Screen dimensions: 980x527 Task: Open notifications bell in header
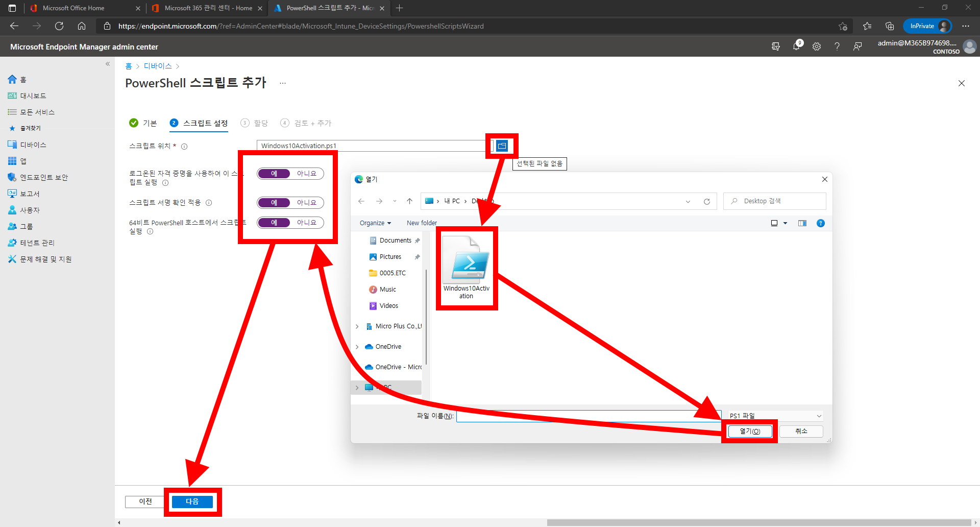click(796, 46)
